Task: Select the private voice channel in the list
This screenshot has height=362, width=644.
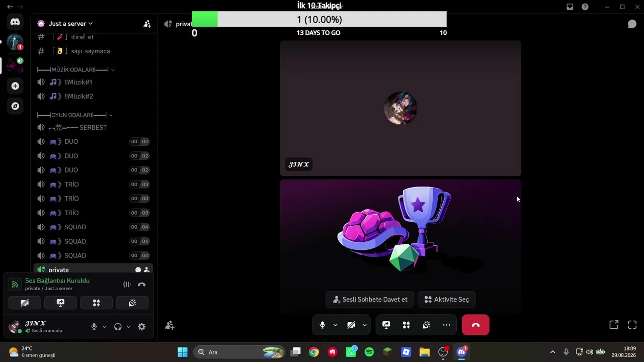Action: [94, 269]
